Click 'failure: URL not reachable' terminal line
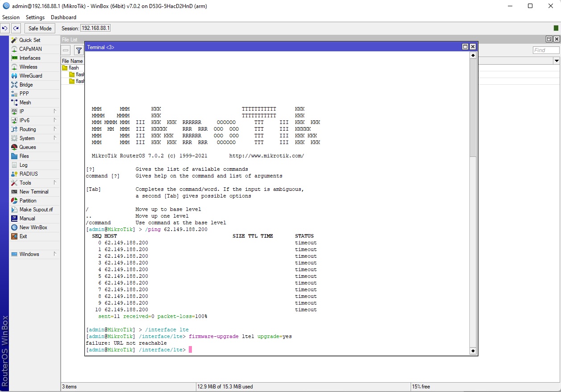Screen dimensions: 561x392 [126, 343]
